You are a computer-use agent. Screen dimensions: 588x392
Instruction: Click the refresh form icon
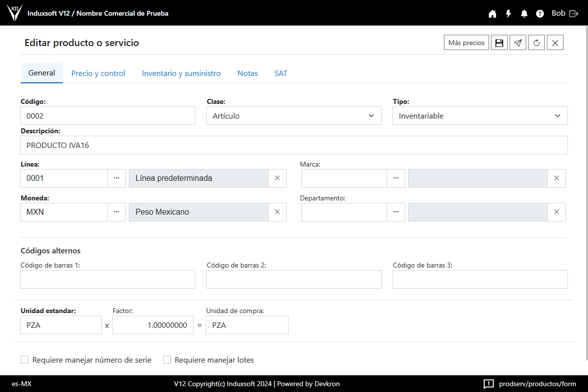point(537,43)
